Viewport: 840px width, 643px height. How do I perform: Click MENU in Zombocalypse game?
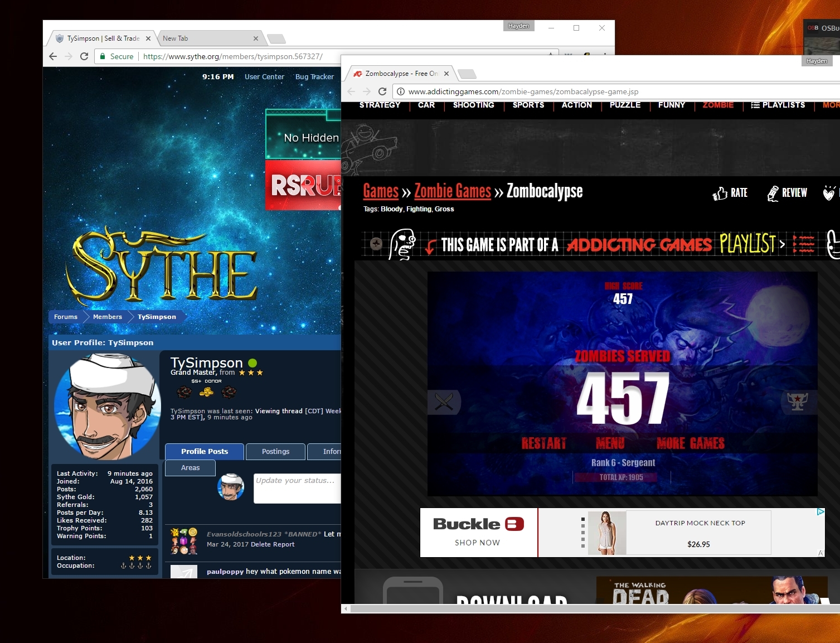610,443
